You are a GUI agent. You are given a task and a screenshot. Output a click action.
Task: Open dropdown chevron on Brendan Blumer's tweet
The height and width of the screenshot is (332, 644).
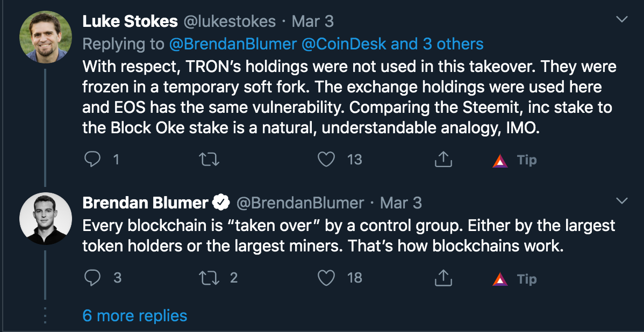[622, 201]
